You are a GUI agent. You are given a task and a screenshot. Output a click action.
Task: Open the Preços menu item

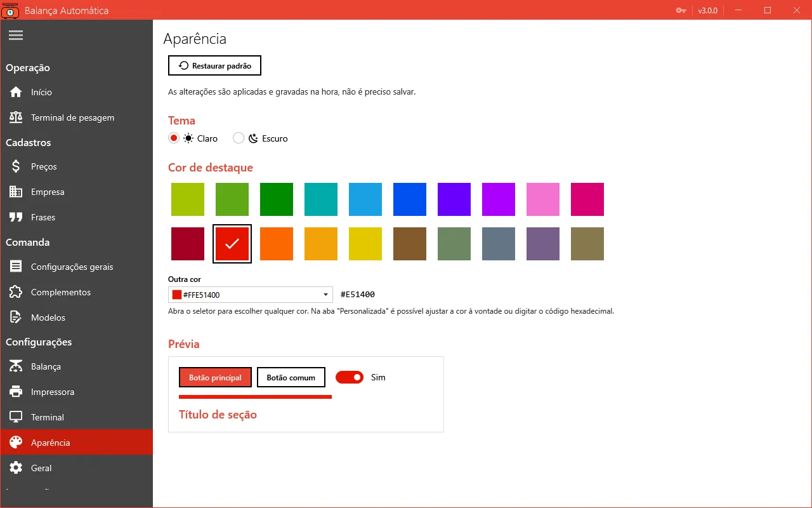click(76, 166)
